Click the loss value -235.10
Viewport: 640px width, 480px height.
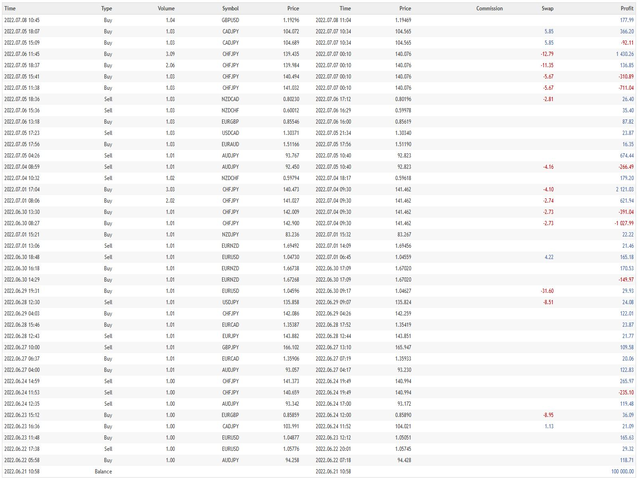627,393
